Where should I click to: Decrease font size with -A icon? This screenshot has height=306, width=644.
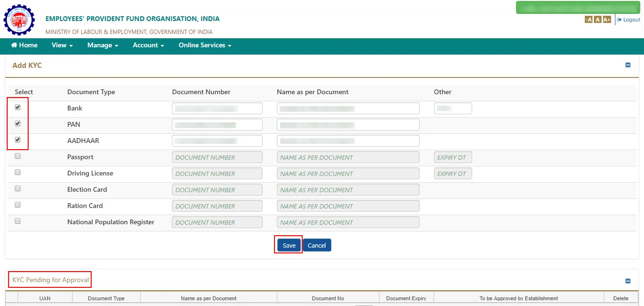click(589, 20)
